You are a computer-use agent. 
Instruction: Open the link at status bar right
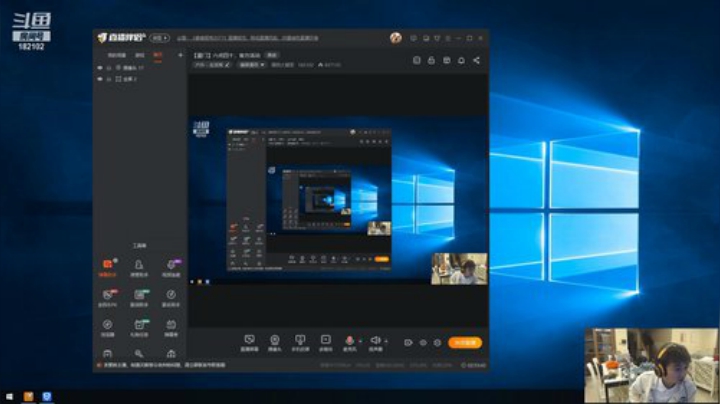(473, 365)
